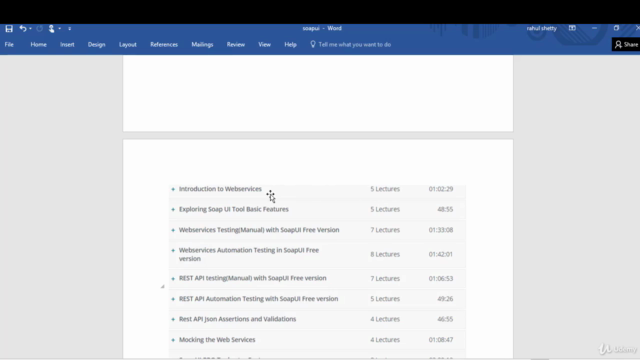
Task: Save the document using the Save icon
Action: click(9, 29)
